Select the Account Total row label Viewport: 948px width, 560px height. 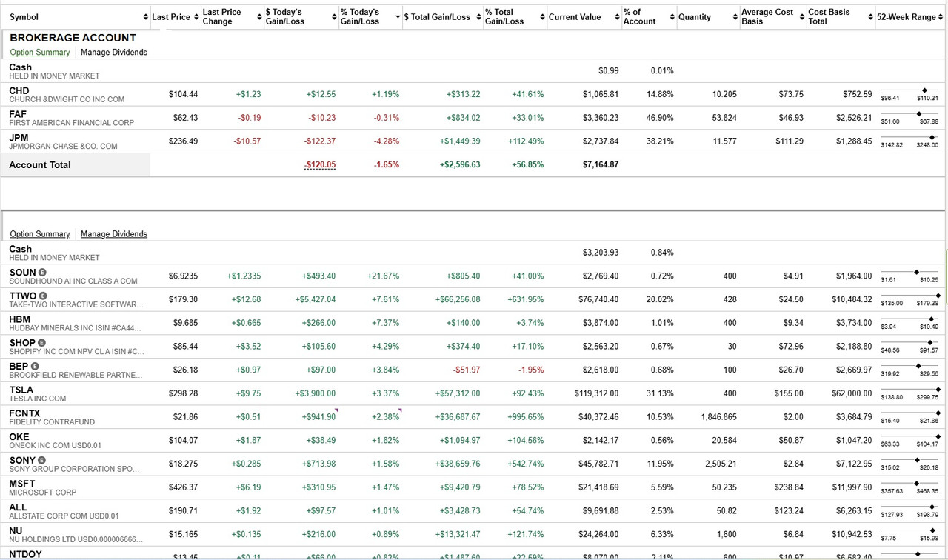click(x=40, y=164)
